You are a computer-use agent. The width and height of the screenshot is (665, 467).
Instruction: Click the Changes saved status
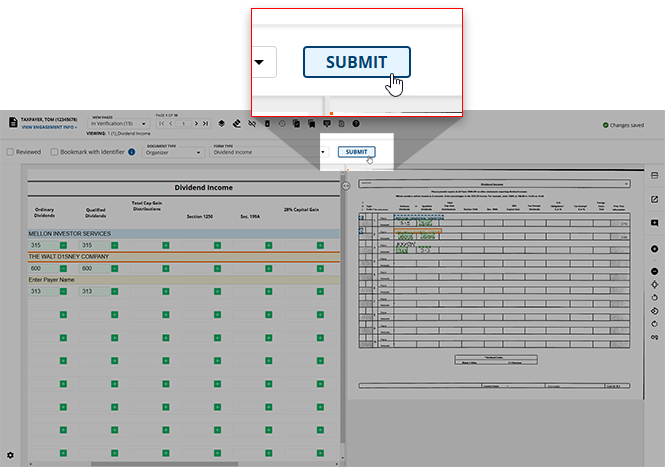pyautogui.click(x=623, y=125)
